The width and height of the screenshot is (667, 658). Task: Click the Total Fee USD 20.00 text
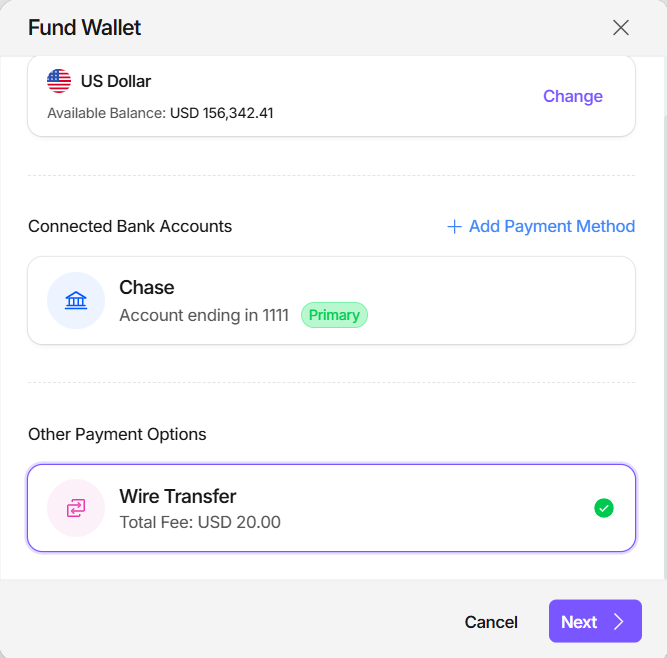pyautogui.click(x=200, y=522)
